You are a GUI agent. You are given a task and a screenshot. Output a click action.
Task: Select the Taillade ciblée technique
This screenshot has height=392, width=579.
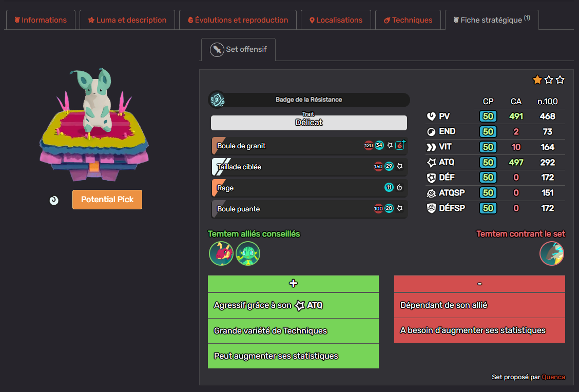pyautogui.click(x=310, y=167)
